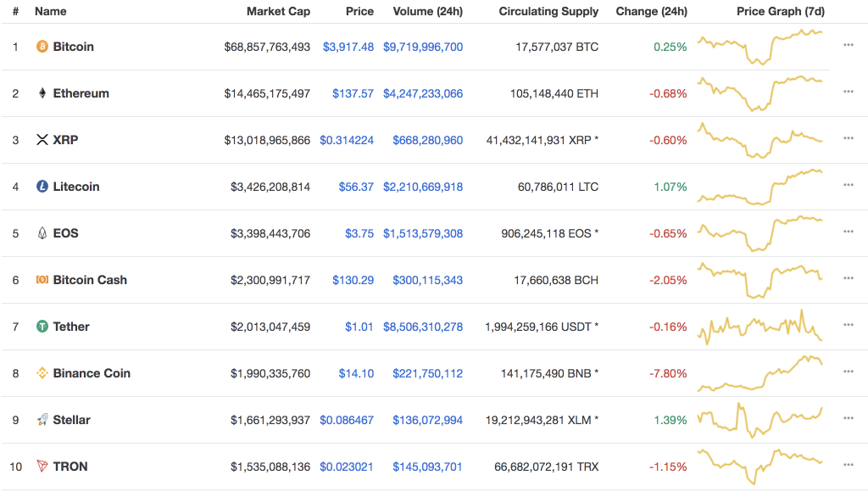Select Binance Coin's change -7.80%

click(x=668, y=373)
